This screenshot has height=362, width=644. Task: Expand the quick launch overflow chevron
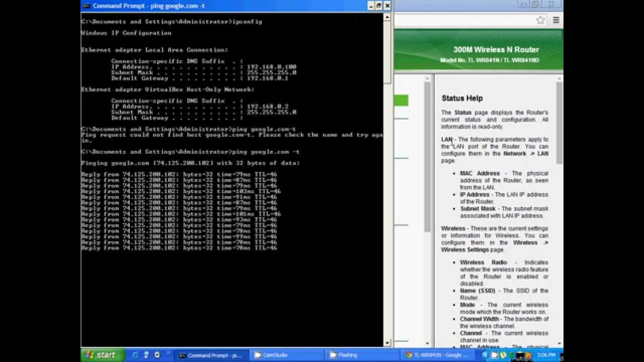pyautogui.click(x=168, y=353)
